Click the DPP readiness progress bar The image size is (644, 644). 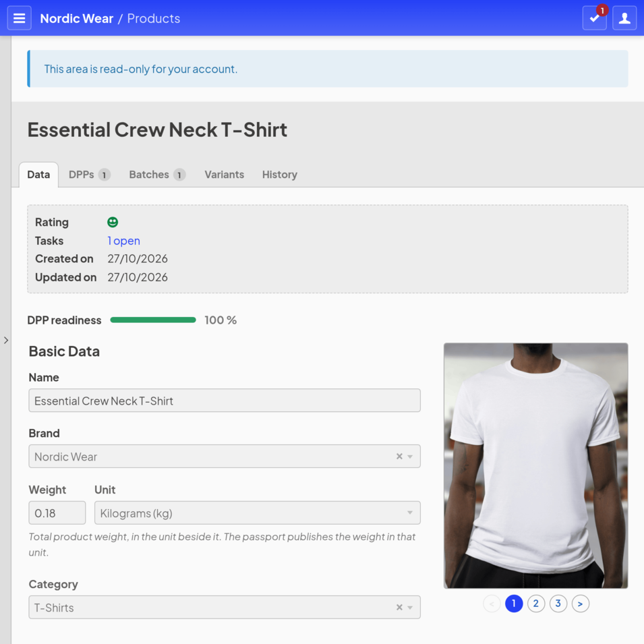pos(153,320)
